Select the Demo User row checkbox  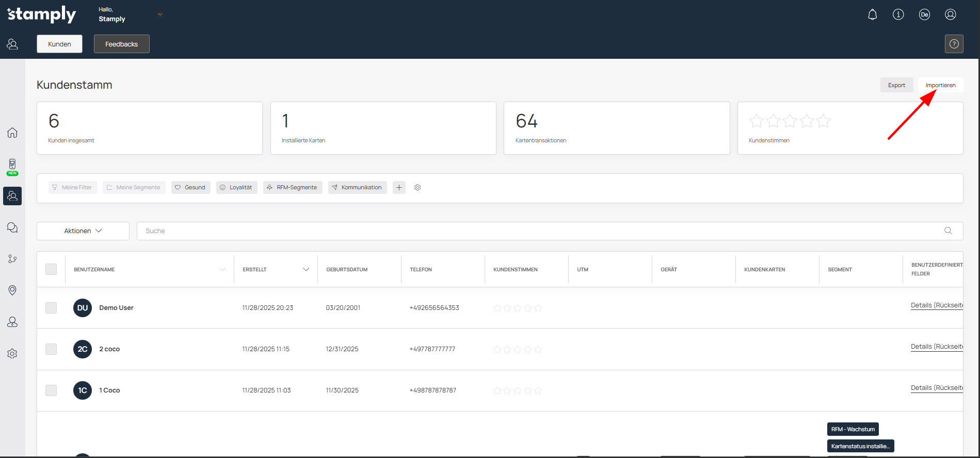tap(51, 308)
